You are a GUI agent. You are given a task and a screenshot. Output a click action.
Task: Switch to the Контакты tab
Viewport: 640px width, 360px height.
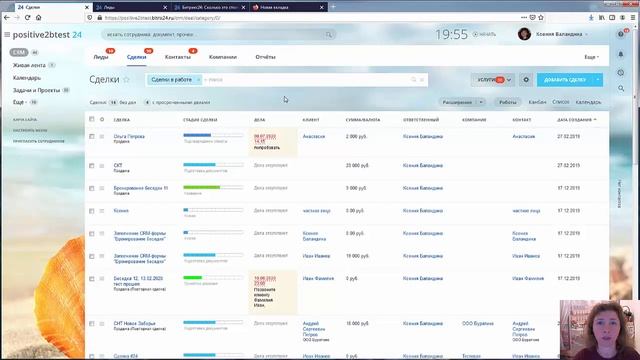point(178,57)
